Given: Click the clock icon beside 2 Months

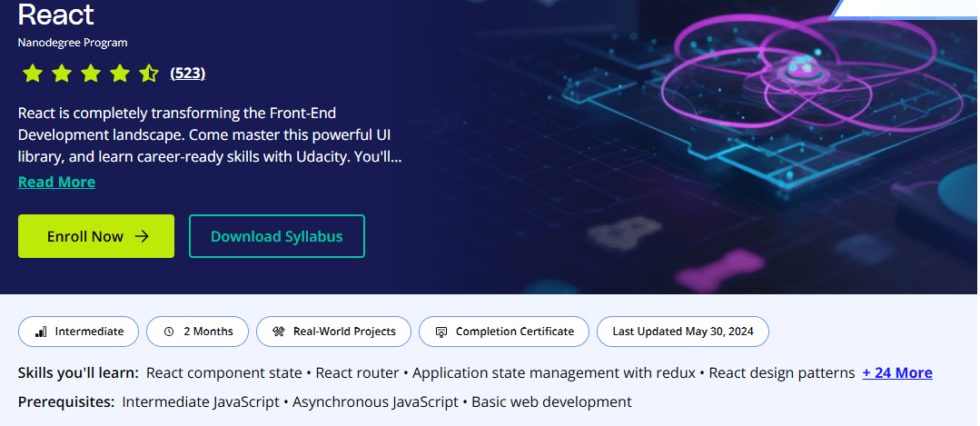Looking at the screenshot, I should (169, 332).
